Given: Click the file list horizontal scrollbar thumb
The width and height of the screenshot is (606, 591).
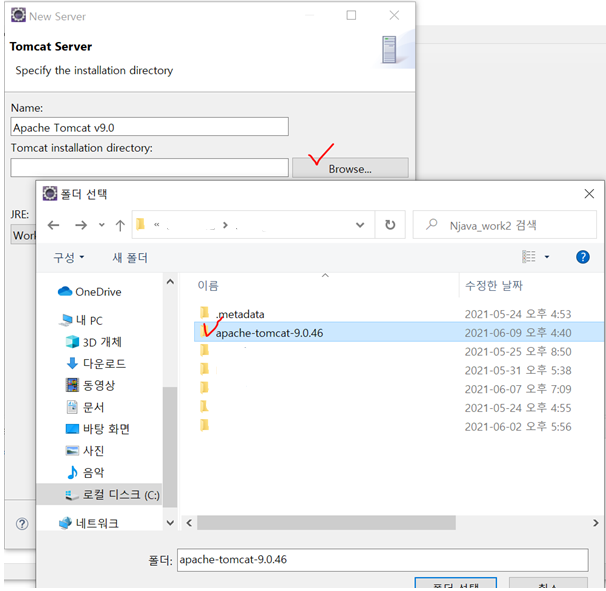Looking at the screenshot, I should [x=326, y=523].
